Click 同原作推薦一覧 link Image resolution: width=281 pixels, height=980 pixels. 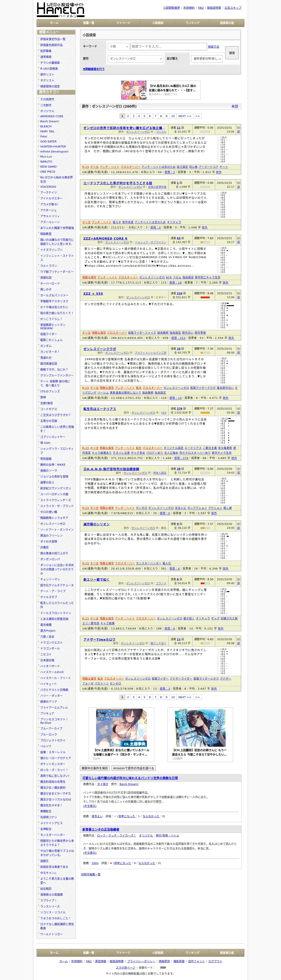click(x=91, y=875)
